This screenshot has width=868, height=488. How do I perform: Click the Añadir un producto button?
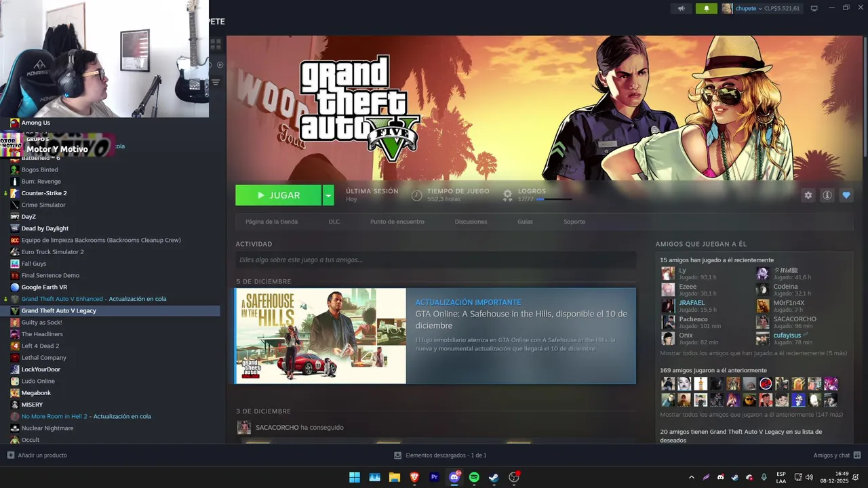coord(37,455)
